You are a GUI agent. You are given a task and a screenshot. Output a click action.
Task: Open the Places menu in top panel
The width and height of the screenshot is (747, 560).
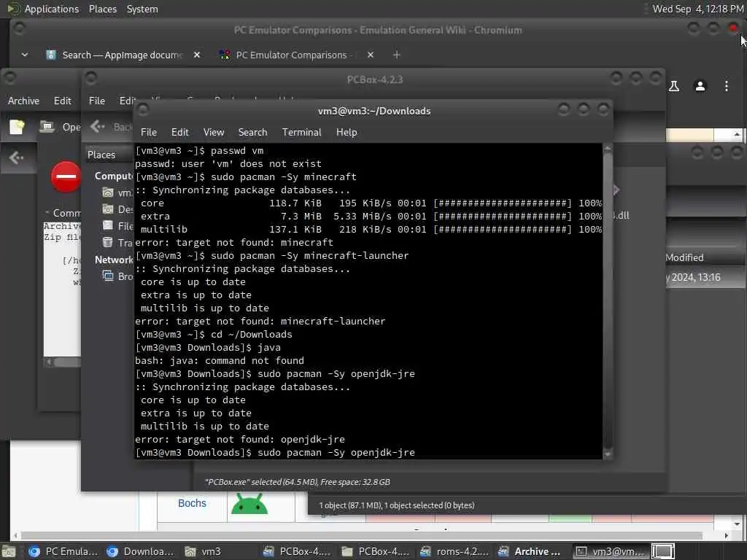point(102,9)
